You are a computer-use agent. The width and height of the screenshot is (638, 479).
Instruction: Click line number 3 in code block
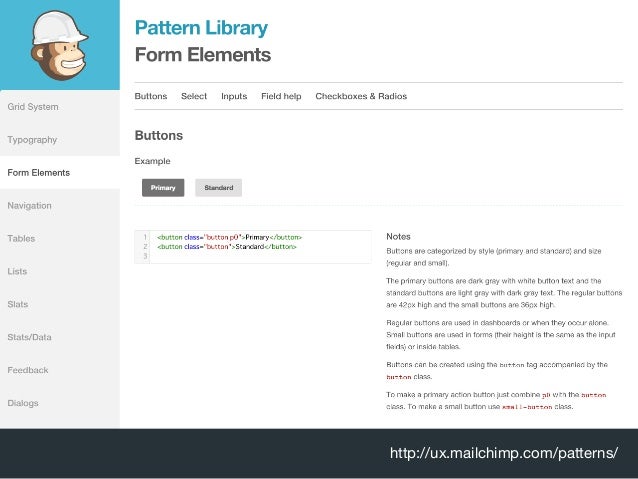(145, 256)
